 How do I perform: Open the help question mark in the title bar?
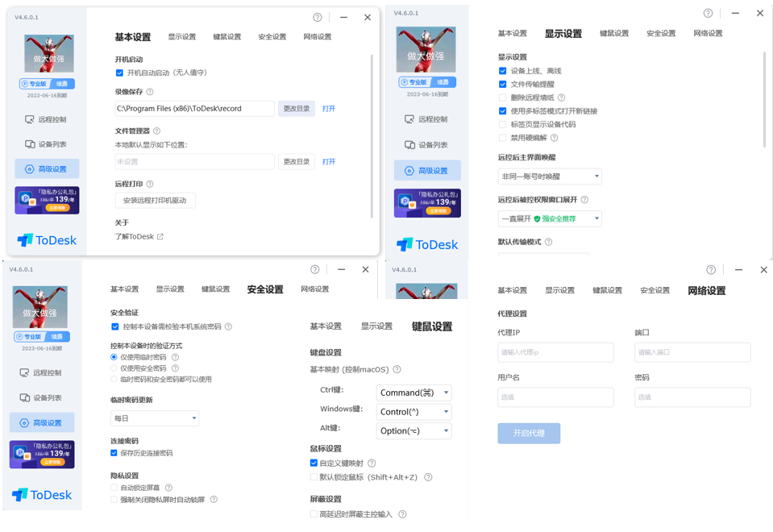pyautogui.click(x=317, y=17)
